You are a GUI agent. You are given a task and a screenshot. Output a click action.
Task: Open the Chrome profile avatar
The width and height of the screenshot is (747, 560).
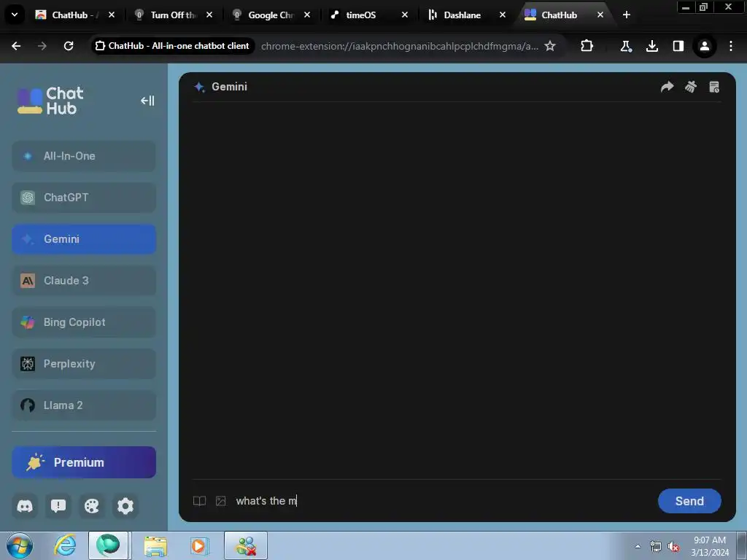pyautogui.click(x=705, y=46)
